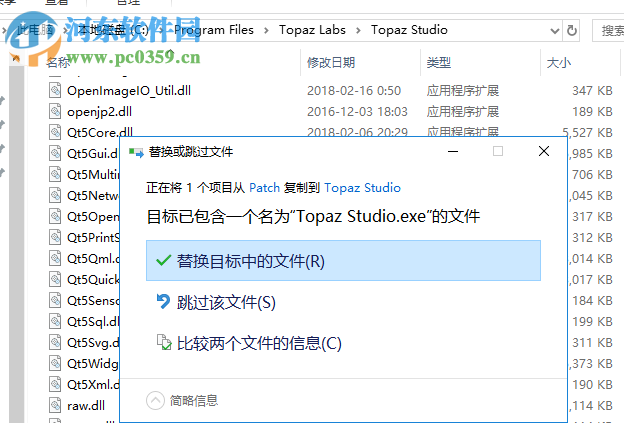The height and width of the screenshot is (423, 624).
Task: Select raw.dll file
Action: click(x=86, y=405)
